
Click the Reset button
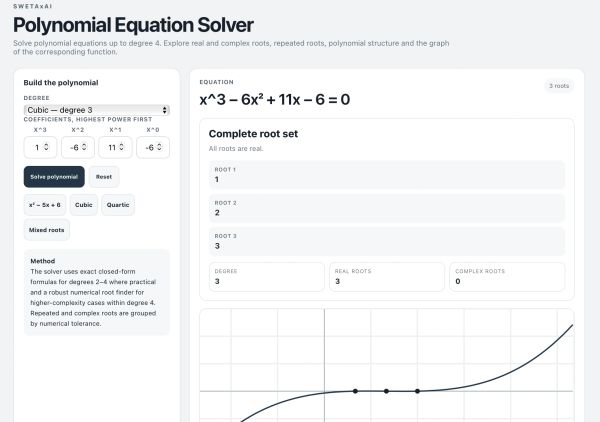104,177
